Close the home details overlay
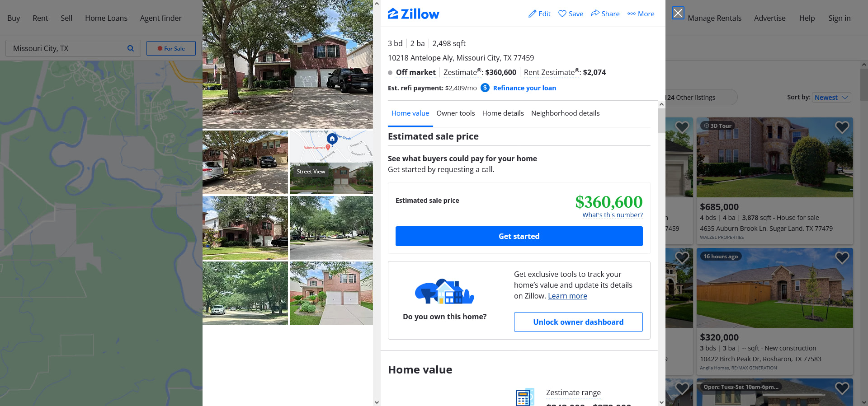 (x=678, y=13)
